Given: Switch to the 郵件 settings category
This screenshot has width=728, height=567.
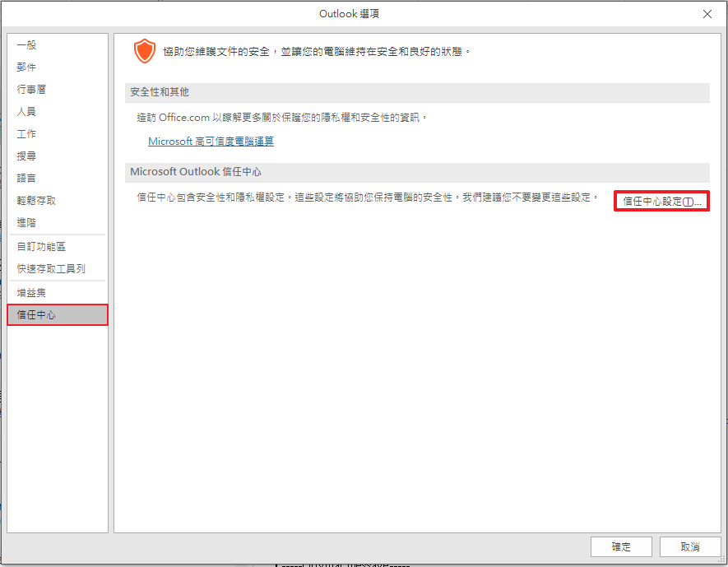Looking at the screenshot, I should (26, 67).
